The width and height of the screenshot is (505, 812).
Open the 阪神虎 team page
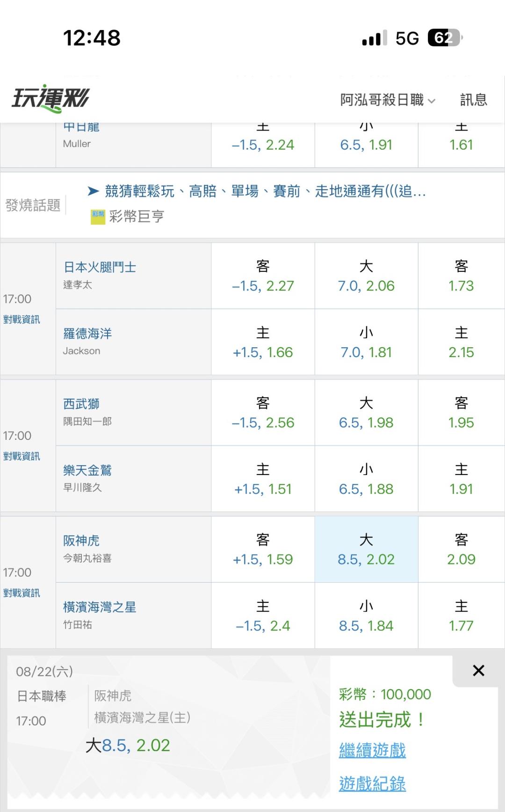[x=81, y=541]
